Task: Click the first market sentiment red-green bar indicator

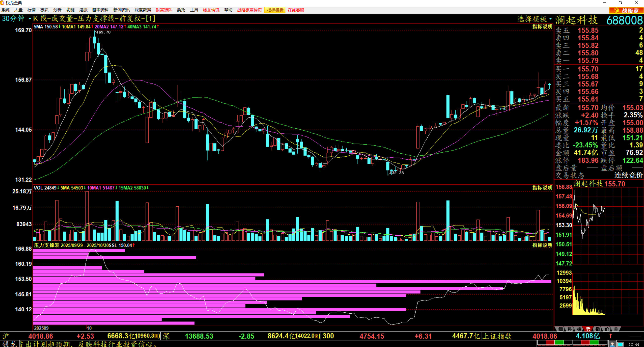Action: coord(554,343)
